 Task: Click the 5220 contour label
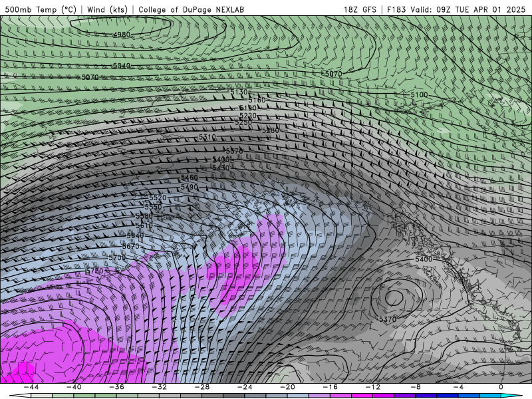coord(248,116)
